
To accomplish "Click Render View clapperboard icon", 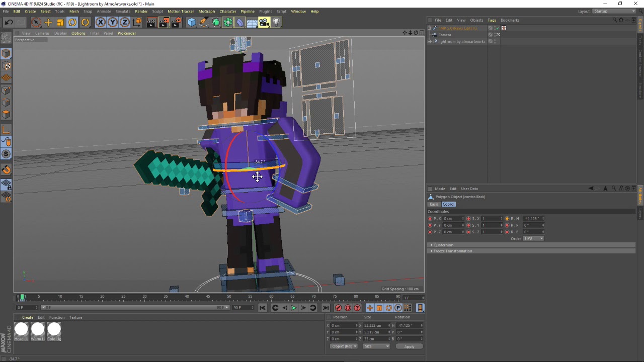I will click(151, 22).
